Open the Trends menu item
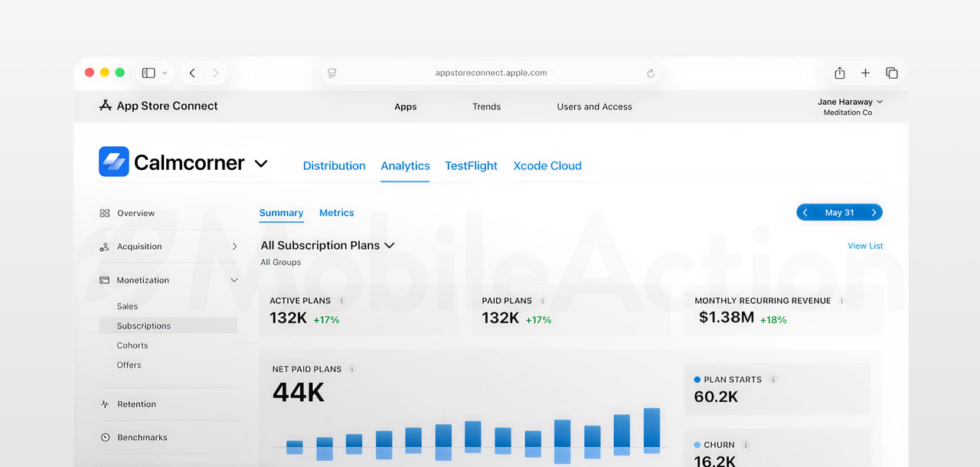 (x=486, y=106)
